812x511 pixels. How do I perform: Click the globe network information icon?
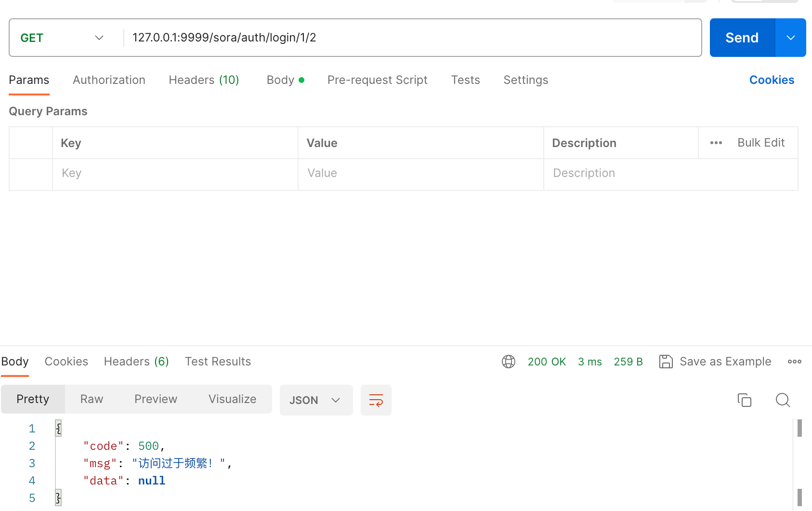point(508,362)
